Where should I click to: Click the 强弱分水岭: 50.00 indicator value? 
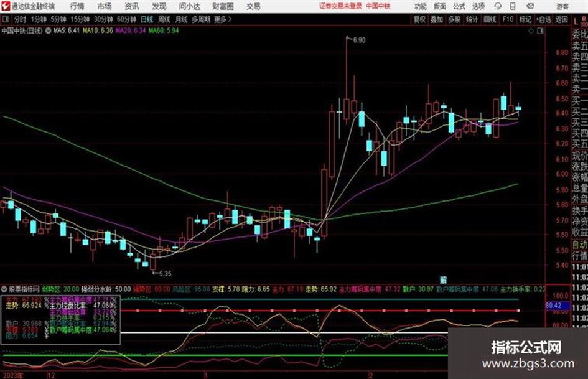pos(106,289)
